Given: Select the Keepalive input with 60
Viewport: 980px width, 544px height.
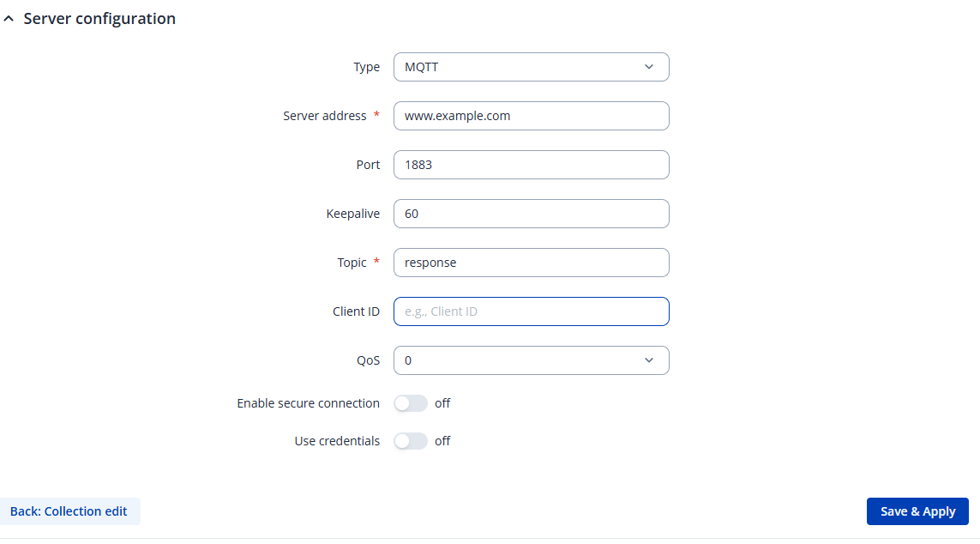Looking at the screenshot, I should [x=531, y=214].
